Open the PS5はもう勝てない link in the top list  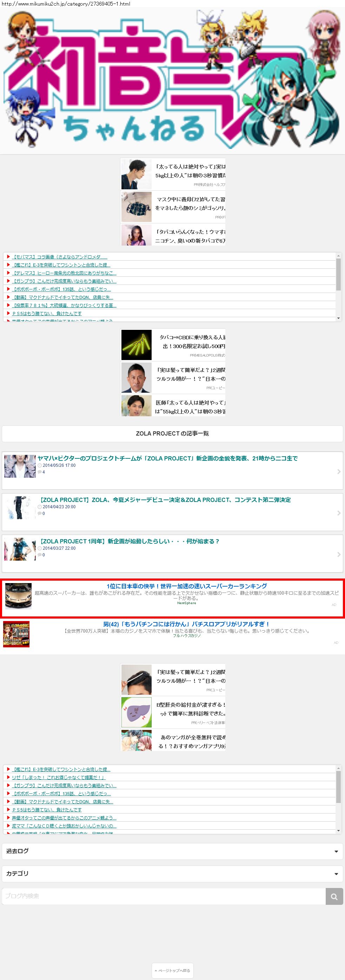click(47, 313)
